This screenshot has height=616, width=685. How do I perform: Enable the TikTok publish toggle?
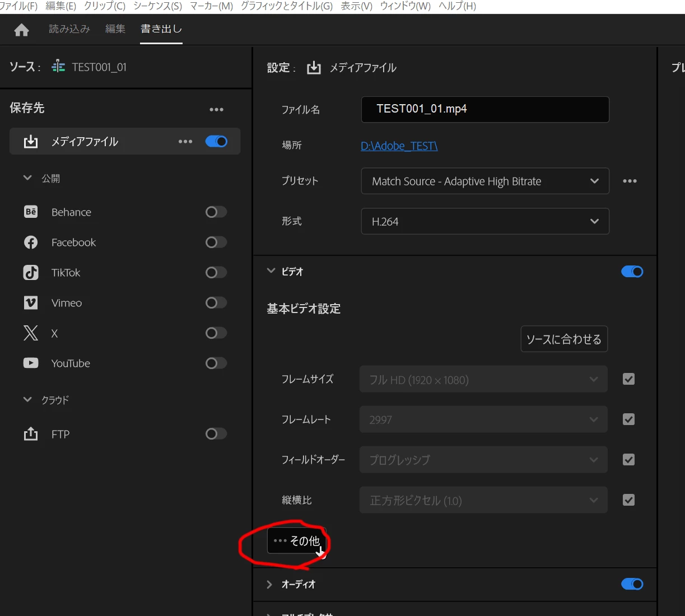coord(216,272)
